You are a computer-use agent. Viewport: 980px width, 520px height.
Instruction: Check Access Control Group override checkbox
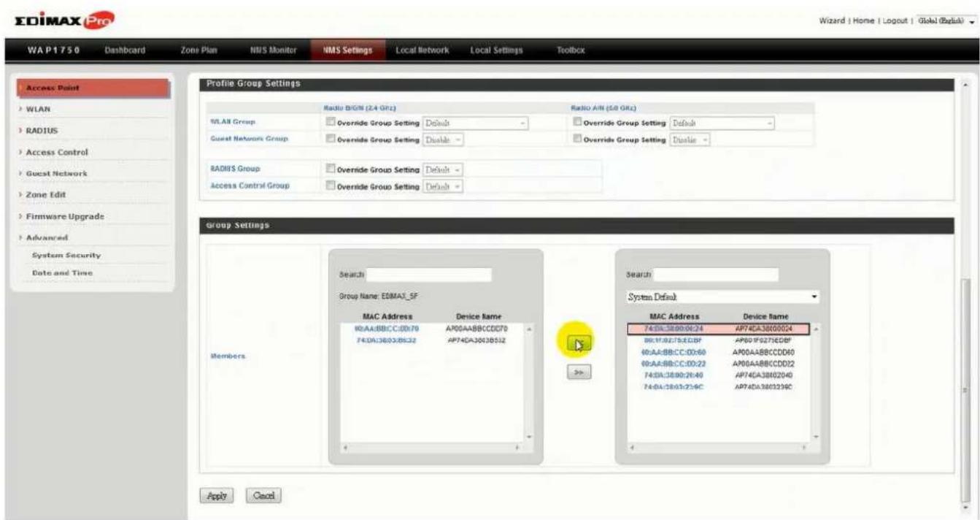pyautogui.click(x=333, y=185)
